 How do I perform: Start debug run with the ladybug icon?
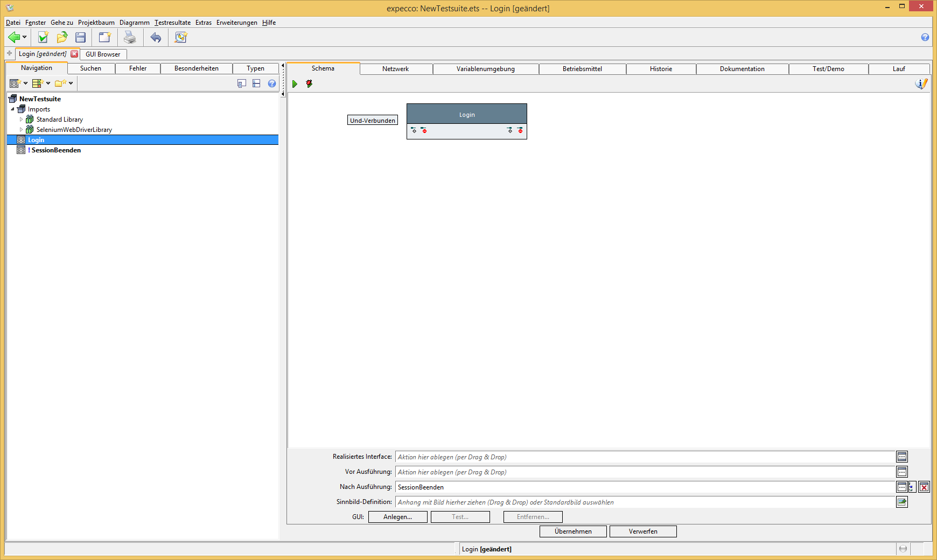click(309, 84)
